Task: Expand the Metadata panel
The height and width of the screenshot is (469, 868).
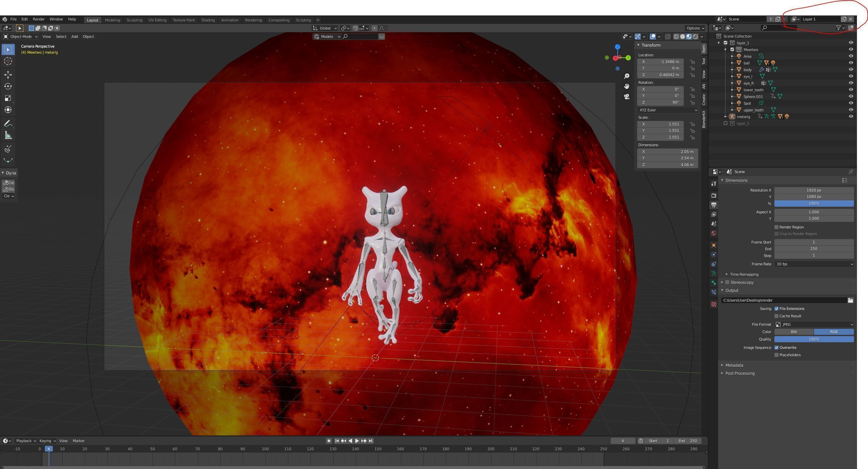Action: (x=734, y=365)
